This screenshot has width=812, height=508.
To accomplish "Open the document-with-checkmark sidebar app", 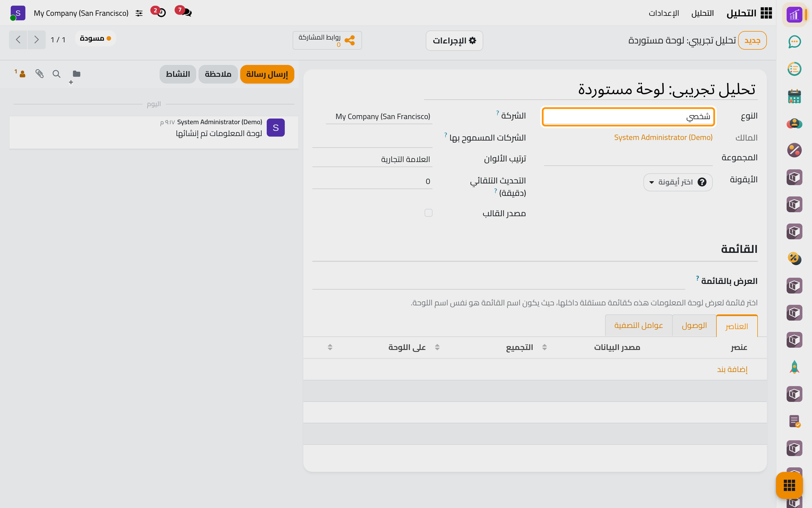I will pos(794,421).
